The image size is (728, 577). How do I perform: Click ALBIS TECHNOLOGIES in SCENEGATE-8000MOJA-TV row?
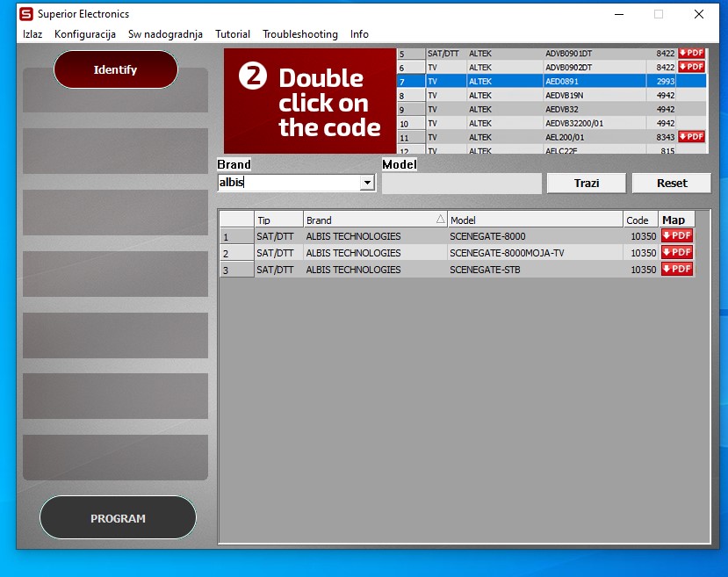pyautogui.click(x=353, y=253)
